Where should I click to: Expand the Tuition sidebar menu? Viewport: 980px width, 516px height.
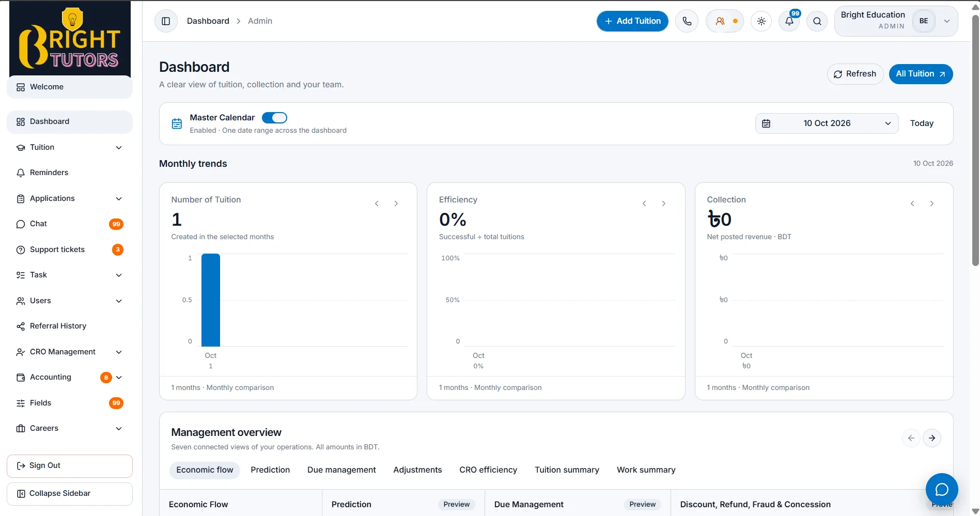pos(70,147)
